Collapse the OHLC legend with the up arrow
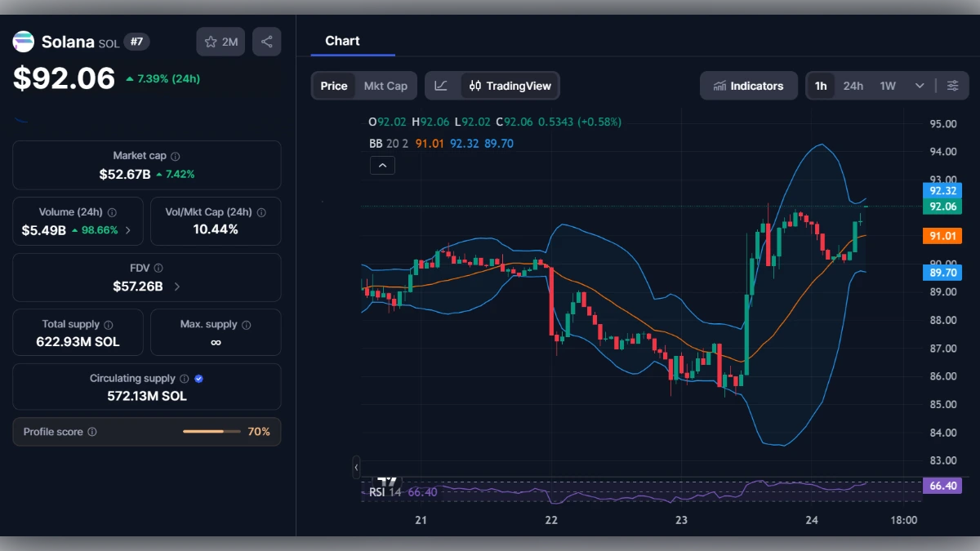The width and height of the screenshot is (980, 551). tap(382, 165)
